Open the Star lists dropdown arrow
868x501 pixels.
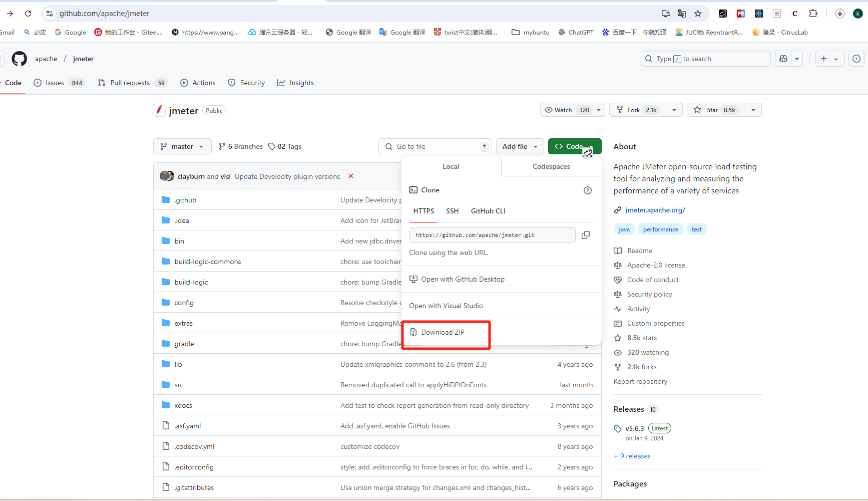point(753,110)
